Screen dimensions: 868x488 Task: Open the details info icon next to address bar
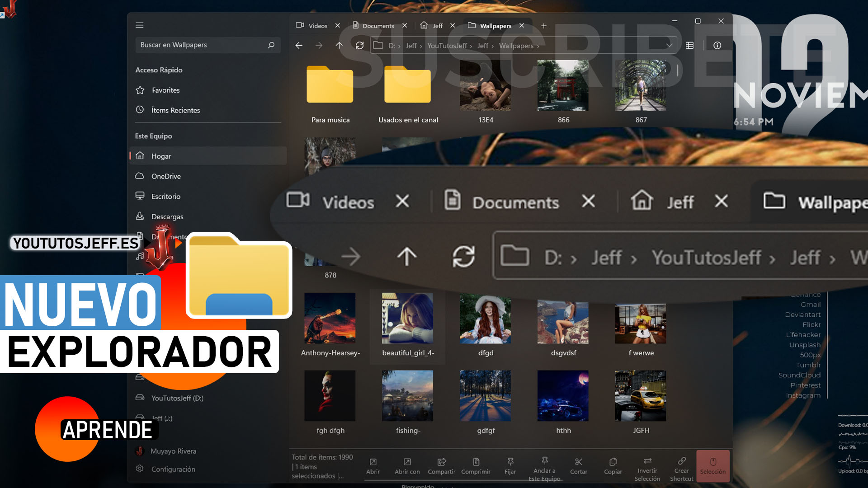pyautogui.click(x=717, y=45)
